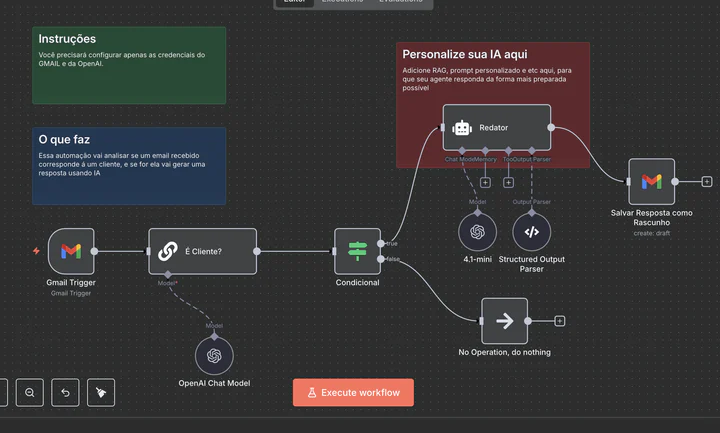The height and width of the screenshot is (433, 720).
Task: Tidy up workflow with the broom button
Action: (101, 393)
